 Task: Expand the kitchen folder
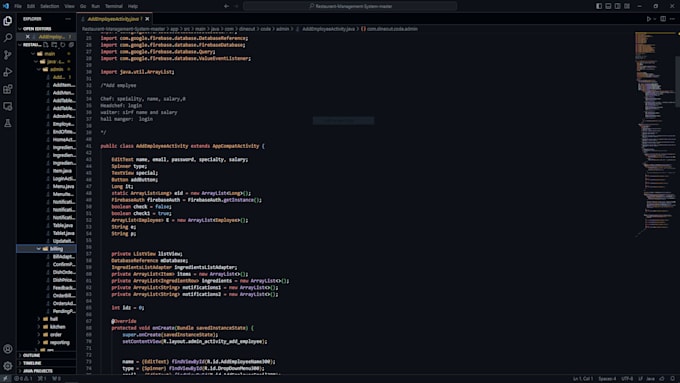point(47,327)
